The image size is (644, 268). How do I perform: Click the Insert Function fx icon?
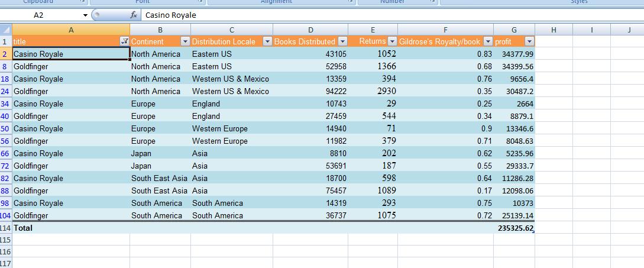134,15
